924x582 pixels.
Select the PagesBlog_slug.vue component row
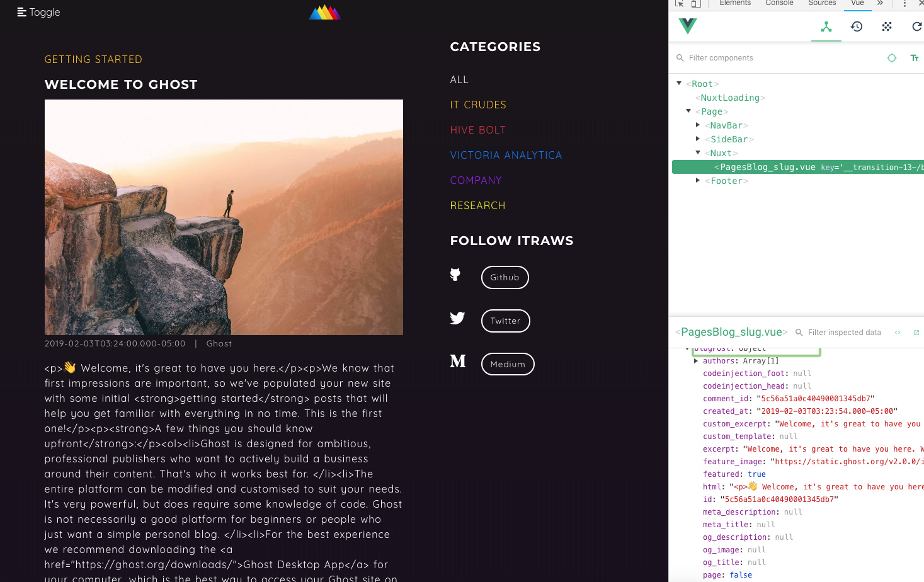click(x=798, y=167)
